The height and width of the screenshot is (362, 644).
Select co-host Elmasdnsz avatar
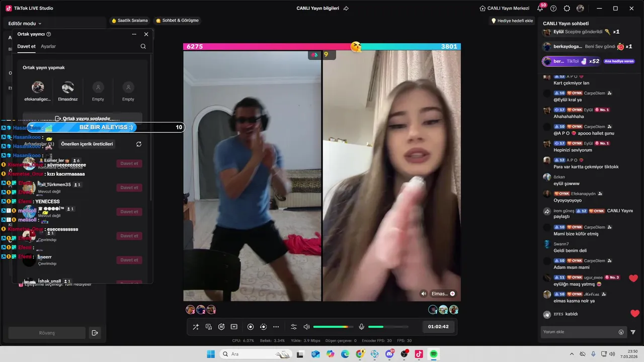coord(68,87)
